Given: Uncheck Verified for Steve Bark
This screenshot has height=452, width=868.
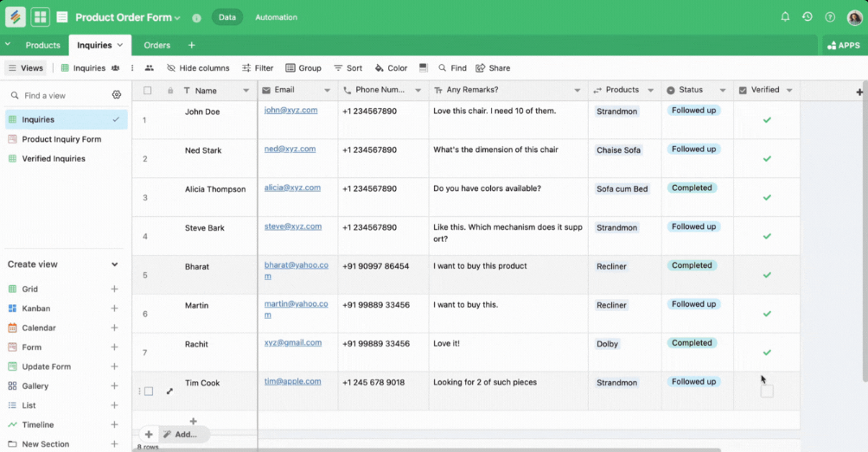Looking at the screenshot, I should pos(767,236).
